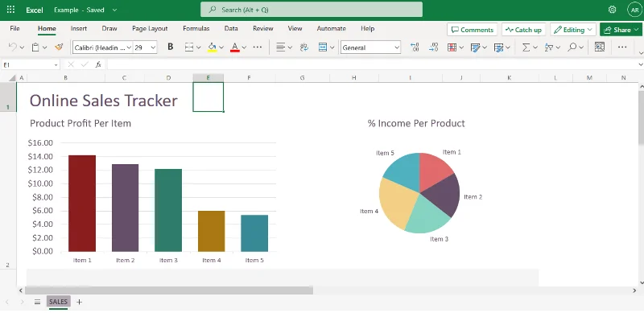Image resolution: width=644 pixels, height=313 pixels.
Task: Expand the ribbon collapse chevron
Action: pos(641,52)
